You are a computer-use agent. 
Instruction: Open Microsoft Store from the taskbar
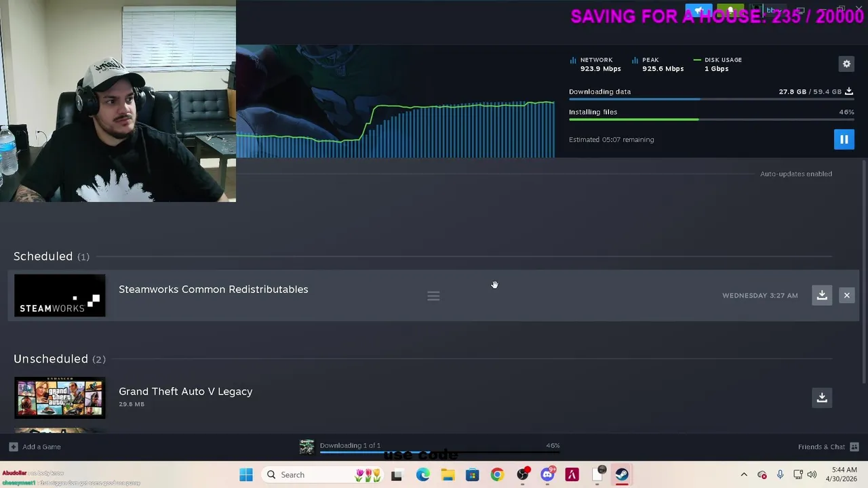tap(473, 475)
